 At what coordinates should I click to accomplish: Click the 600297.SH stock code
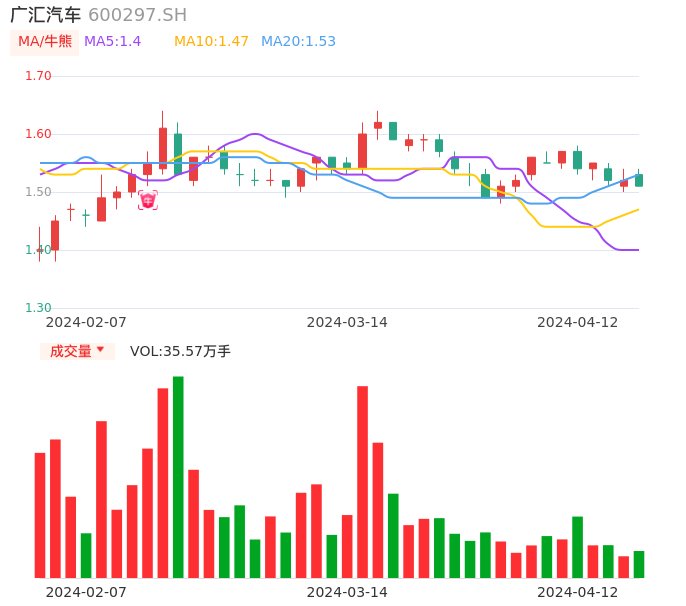137,15
